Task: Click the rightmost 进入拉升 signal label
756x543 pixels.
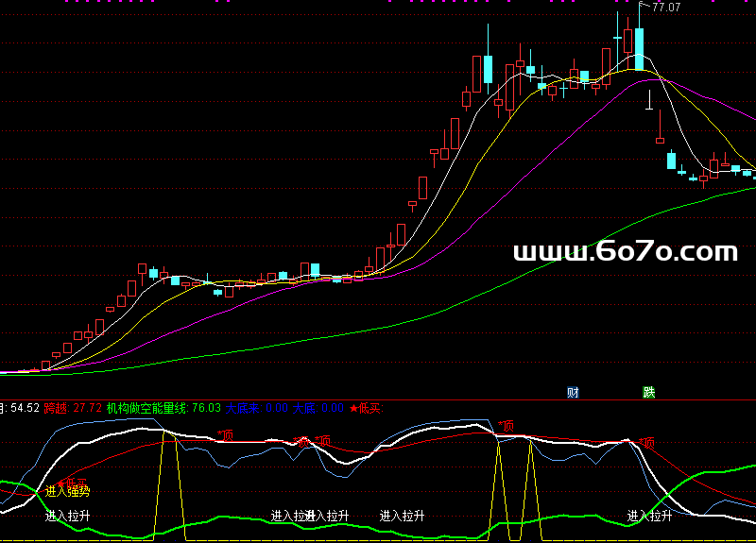Action: point(650,516)
